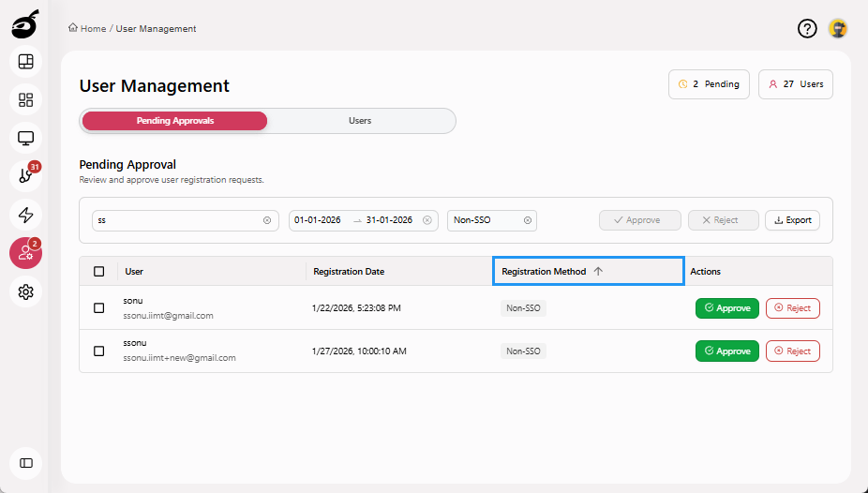Export the pending approvals list
Screen dimensions: 868x493
[792, 220]
